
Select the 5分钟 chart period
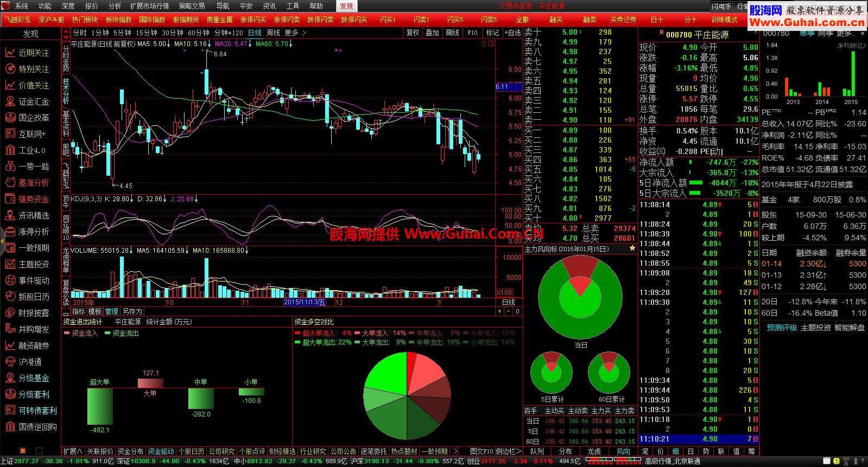coord(123,33)
